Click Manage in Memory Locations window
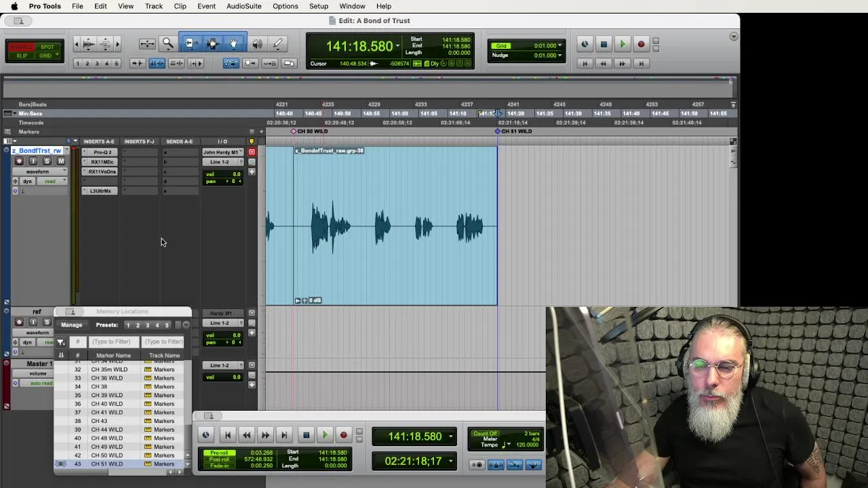868x488 pixels. click(x=71, y=325)
